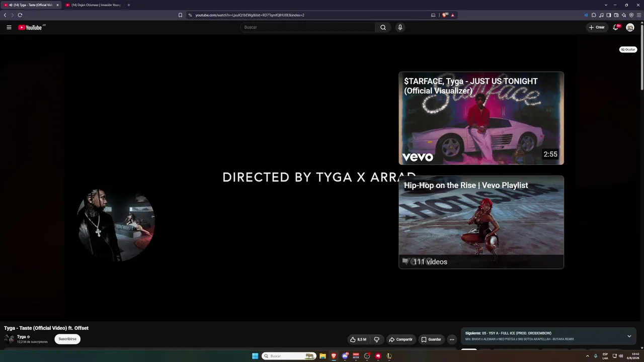Open the Tyga channel name link

[x=21, y=337]
